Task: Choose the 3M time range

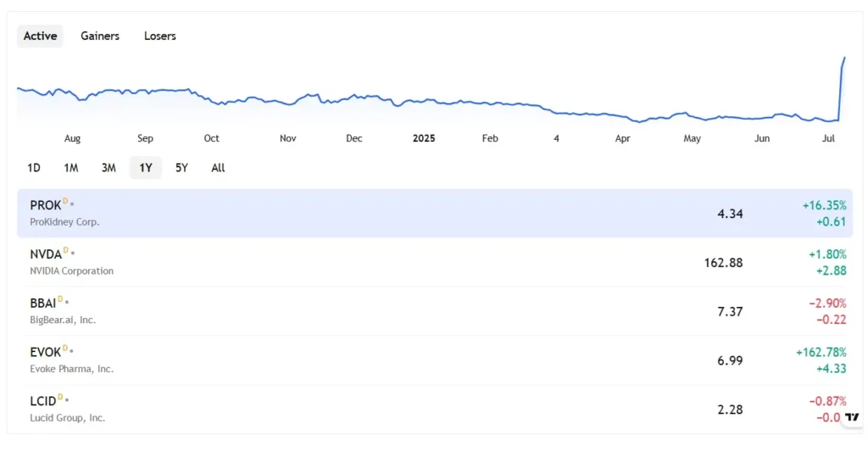Action: pyautogui.click(x=108, y=168)
